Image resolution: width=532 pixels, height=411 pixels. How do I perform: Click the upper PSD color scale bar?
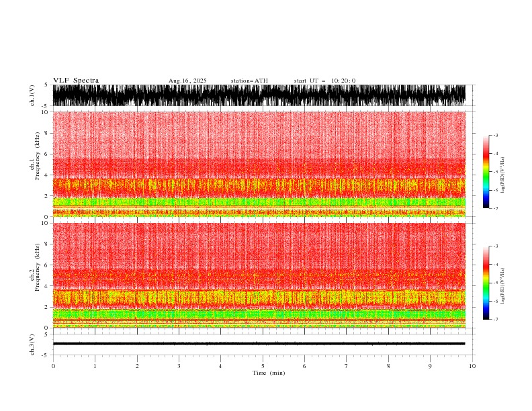click(x=486, y=172)
